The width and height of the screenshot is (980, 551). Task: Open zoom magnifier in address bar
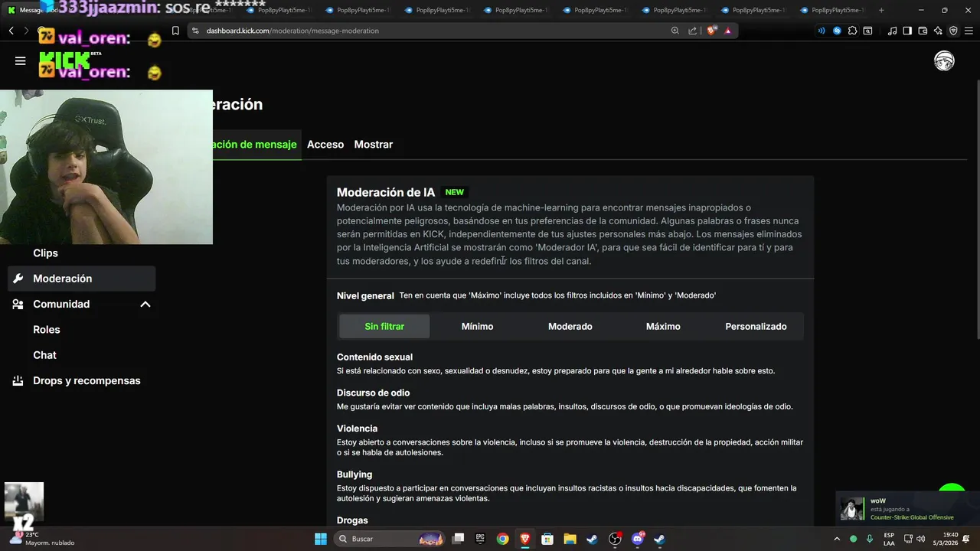click(x=675, y=31)
